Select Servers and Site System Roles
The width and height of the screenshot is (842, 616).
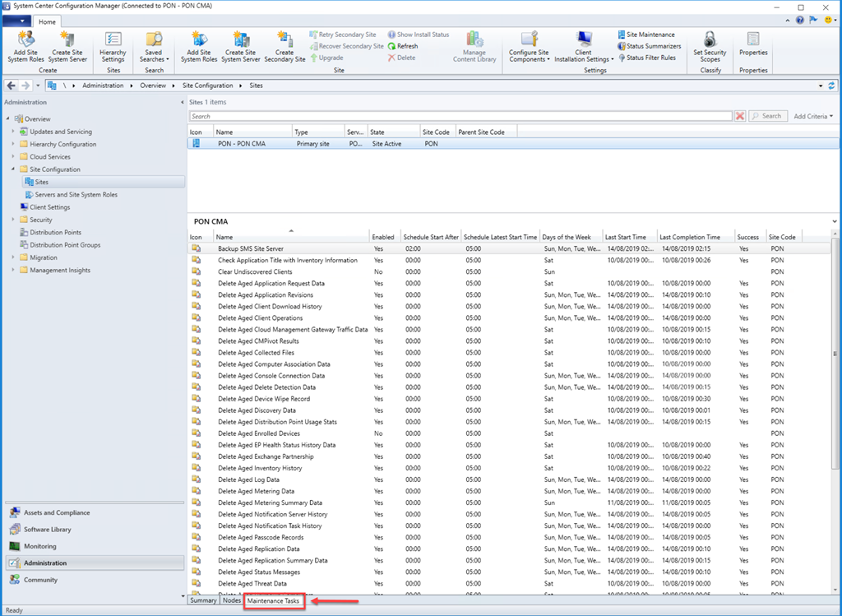[76, 195]
